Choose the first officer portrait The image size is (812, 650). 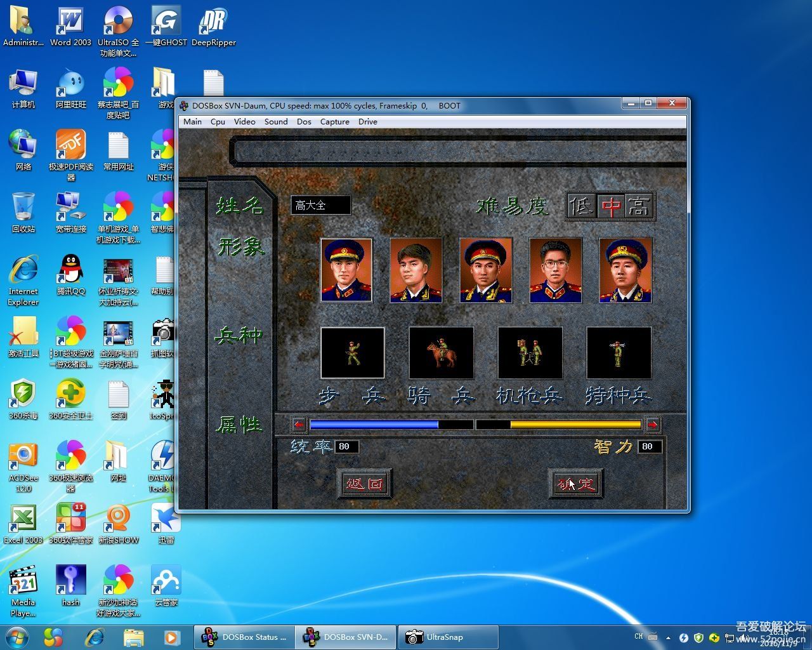click(x=346, y=270)
